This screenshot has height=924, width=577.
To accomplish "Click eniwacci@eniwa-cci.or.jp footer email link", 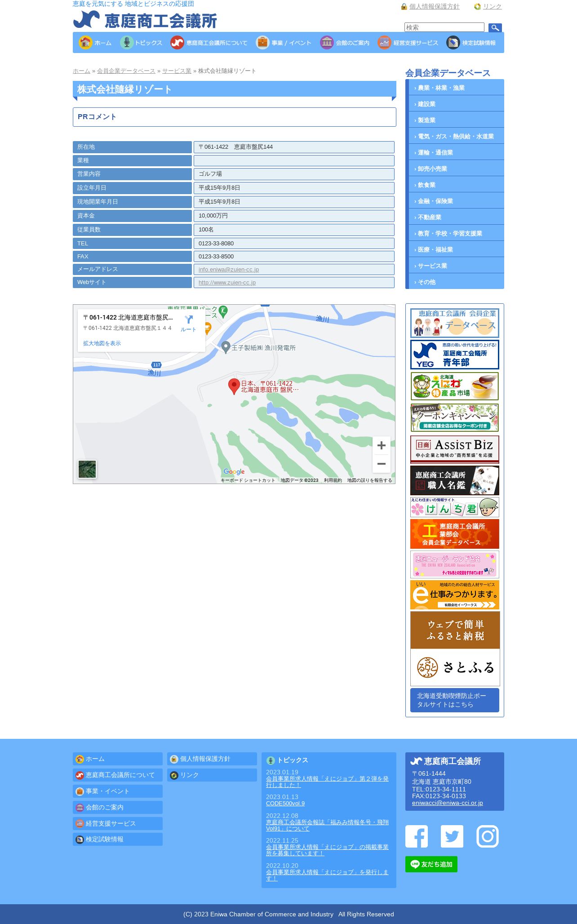I will (x=448, y=803).
